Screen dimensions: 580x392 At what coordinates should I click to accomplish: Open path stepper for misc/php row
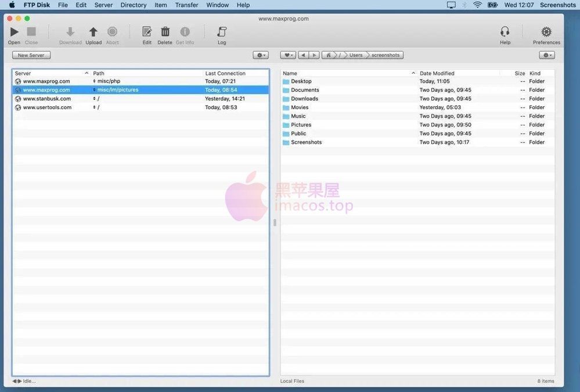pos(94,81)
